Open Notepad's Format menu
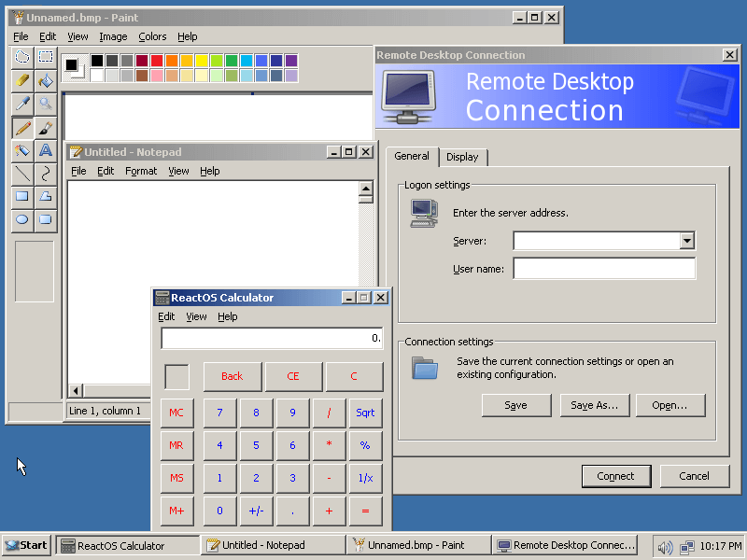Image resolution: width=747 pixels, height=560 pixels. point(141,171)
